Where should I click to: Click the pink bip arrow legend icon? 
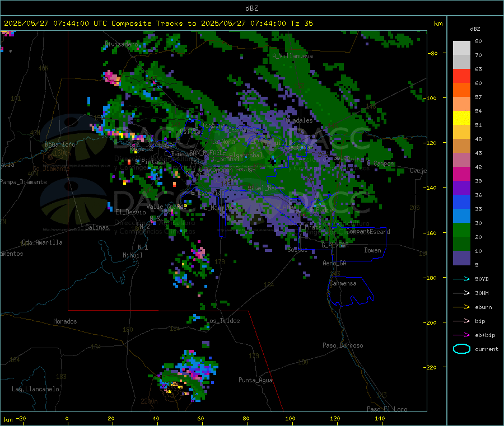click(x=461, y=321)
